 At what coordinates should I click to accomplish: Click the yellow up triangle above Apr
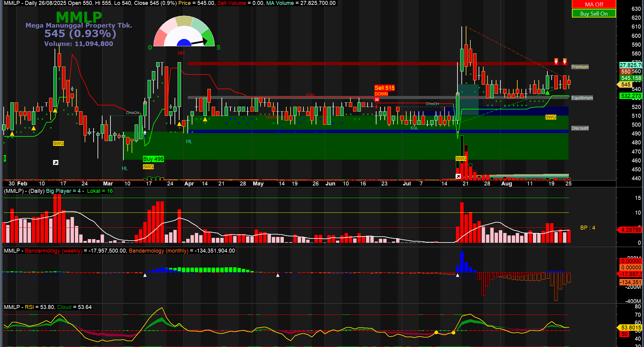click(x=179, y=124)
